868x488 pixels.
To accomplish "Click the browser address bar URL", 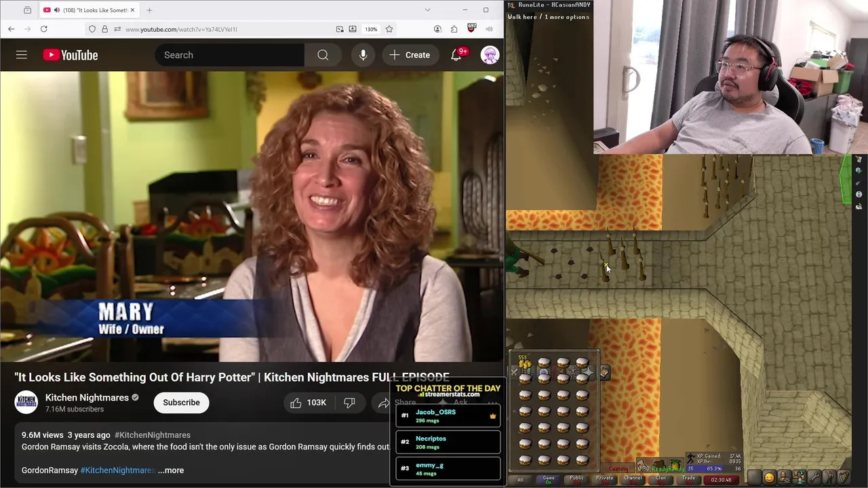I will pos(181,29).
